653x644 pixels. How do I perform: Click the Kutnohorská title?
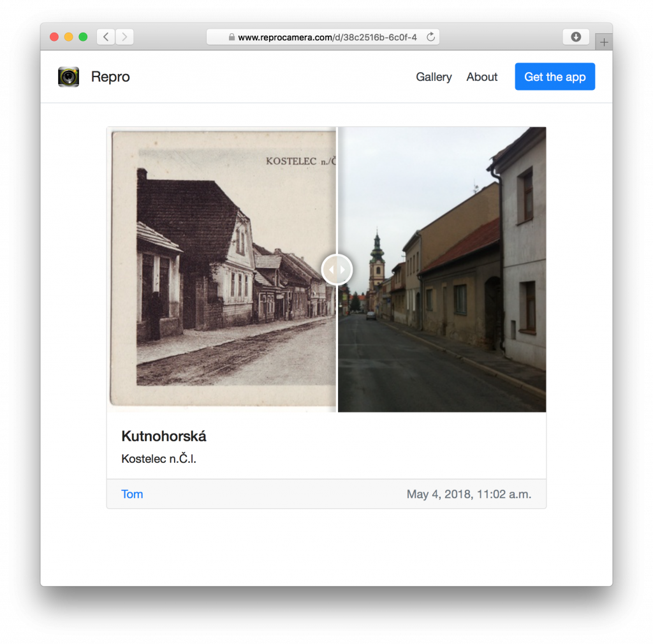(164, 436)
